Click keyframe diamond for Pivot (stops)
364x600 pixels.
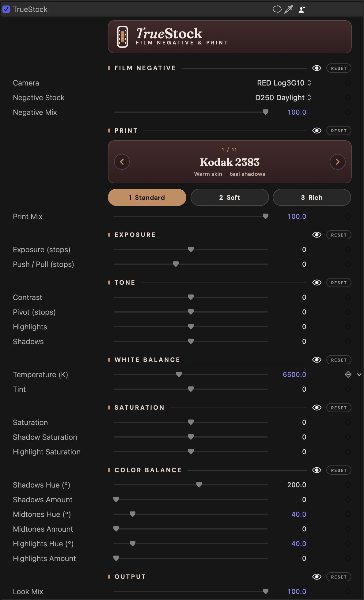point(348,312)
